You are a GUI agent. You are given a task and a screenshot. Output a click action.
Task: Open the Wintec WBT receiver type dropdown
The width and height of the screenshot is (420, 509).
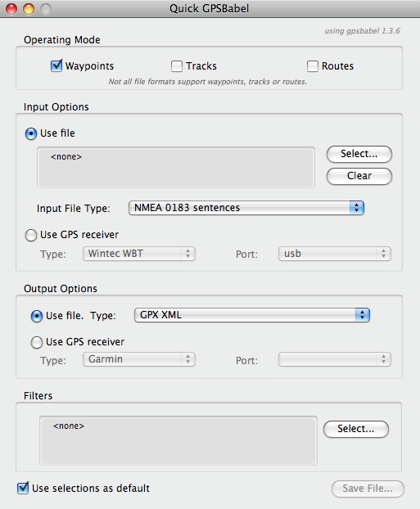(139, 254)
